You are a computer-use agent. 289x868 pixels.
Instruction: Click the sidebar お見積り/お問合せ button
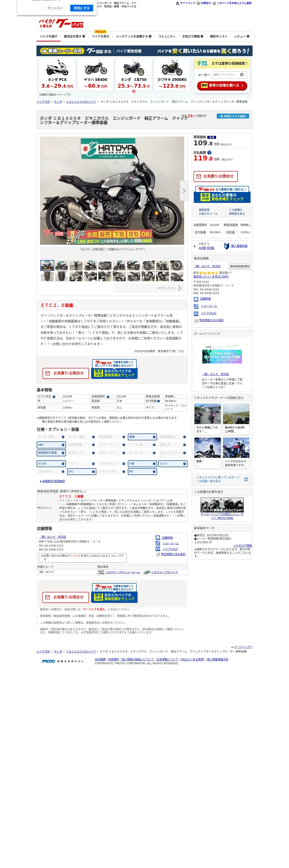point(216,176)
